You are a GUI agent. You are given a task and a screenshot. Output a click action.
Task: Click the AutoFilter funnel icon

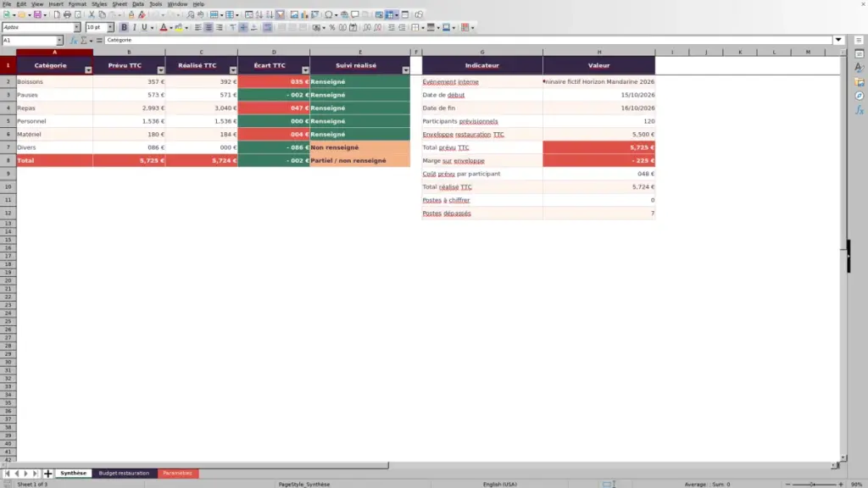pyautogui.click(x=281, y=15)
